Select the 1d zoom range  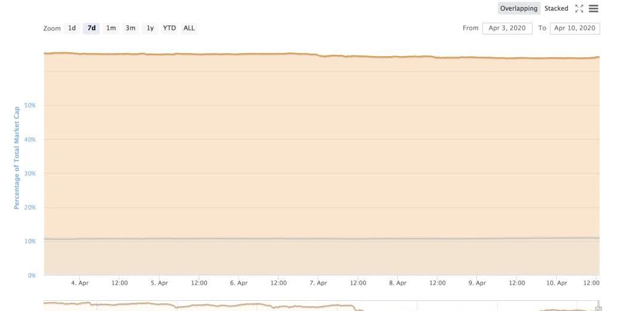point(72,28)
